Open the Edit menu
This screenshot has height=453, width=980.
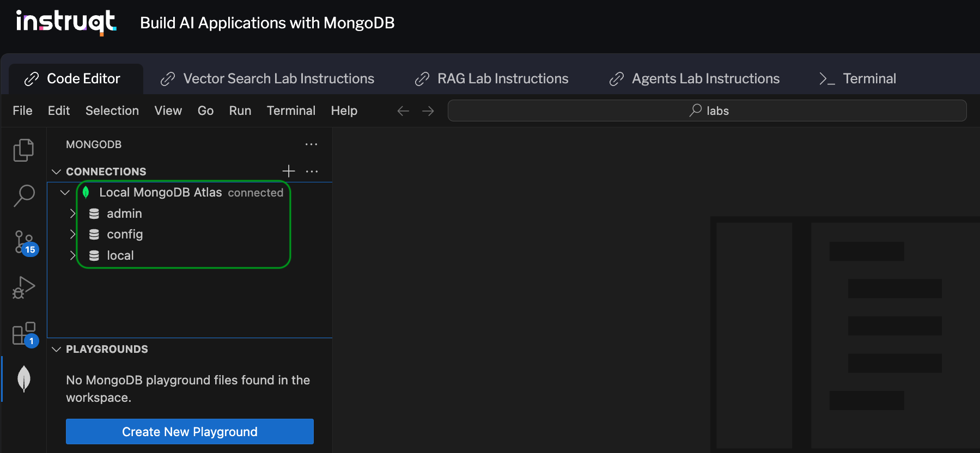(59, 111)
